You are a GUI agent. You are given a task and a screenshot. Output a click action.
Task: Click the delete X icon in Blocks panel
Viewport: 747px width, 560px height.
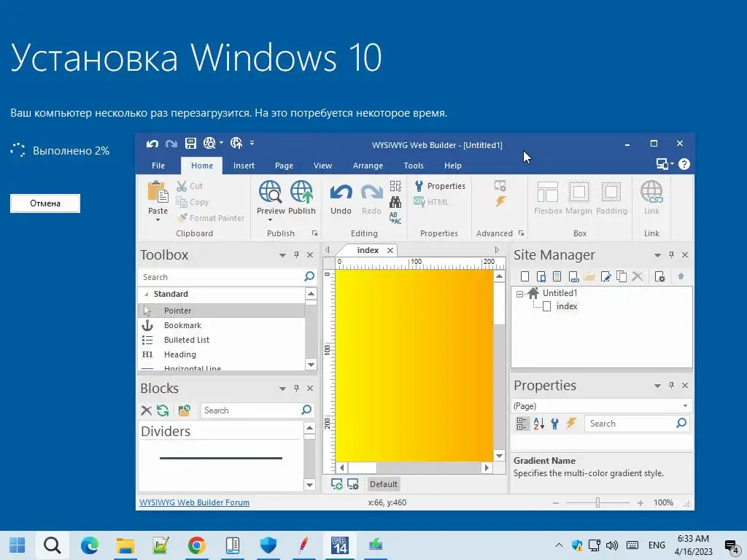146,411
